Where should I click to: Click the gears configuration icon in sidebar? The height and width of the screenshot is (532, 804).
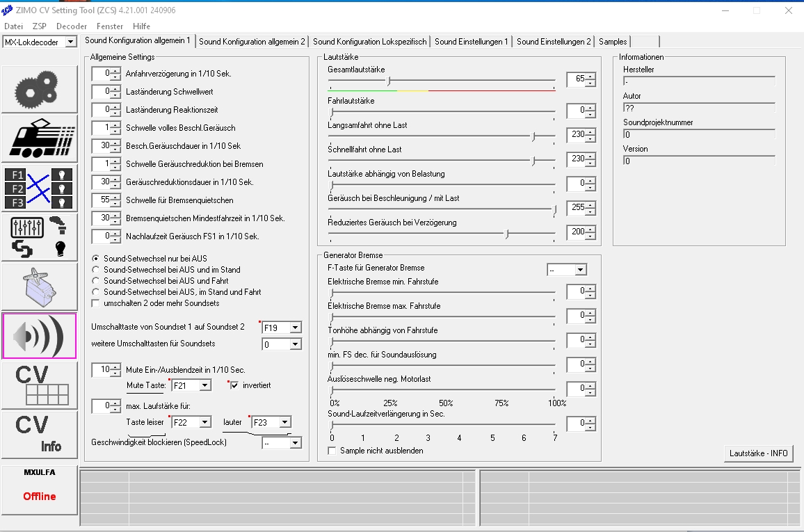[39, 89]
